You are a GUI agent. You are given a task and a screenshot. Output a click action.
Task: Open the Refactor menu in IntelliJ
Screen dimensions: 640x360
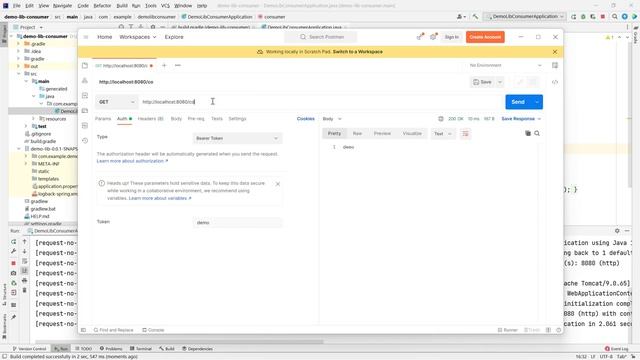point(102,6)
